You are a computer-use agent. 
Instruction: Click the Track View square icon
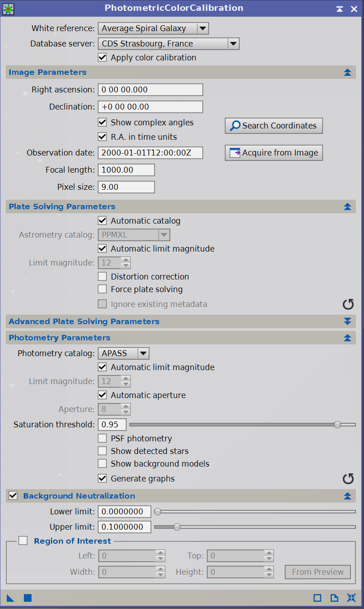pyautogui.click(x=317, y=598)
